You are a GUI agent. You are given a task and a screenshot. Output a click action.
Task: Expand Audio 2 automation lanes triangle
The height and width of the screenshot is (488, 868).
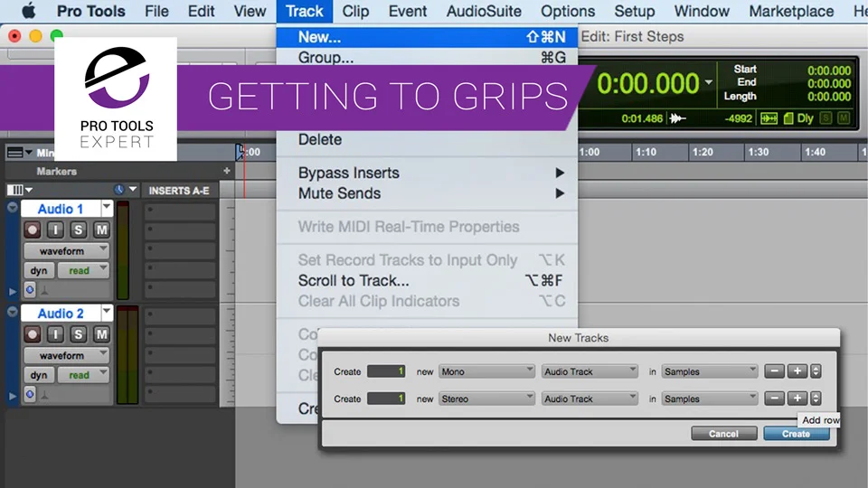pyautogui.click(x=12, y=396)
